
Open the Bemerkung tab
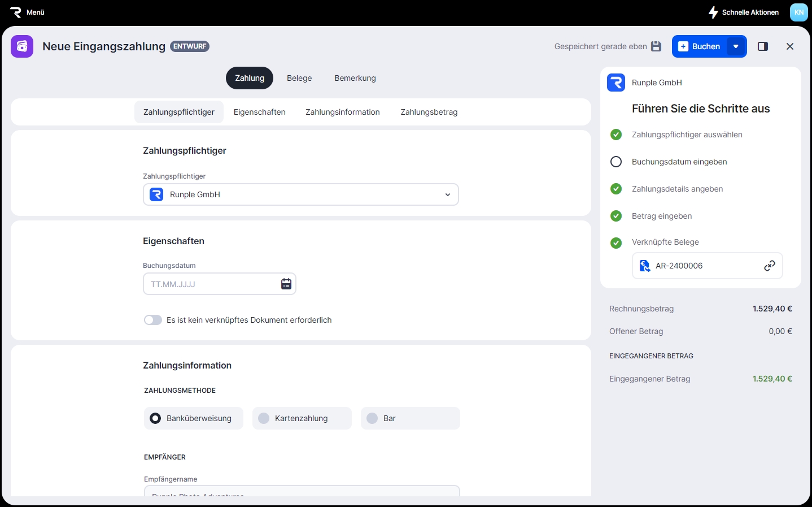[x=355, y=78]
